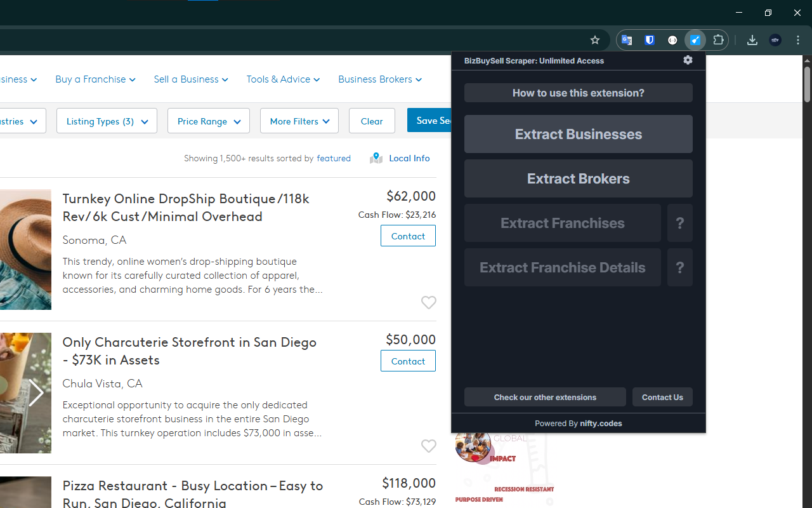
Task: Click the Extract Brokers button
Action: click(x=579, y=178)
